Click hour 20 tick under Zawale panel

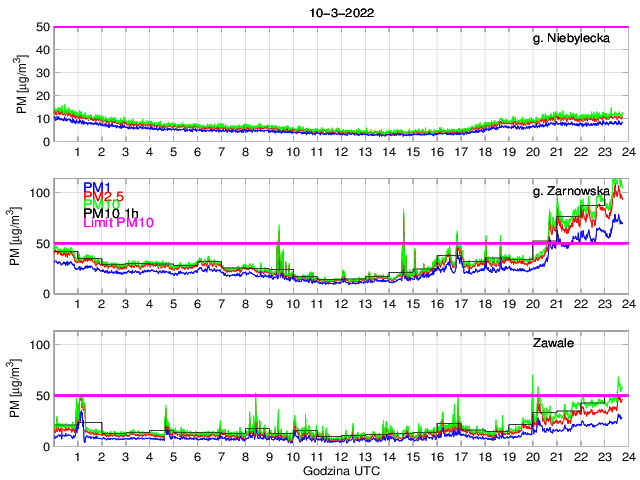pyautogui.click(x=533, y=457)
